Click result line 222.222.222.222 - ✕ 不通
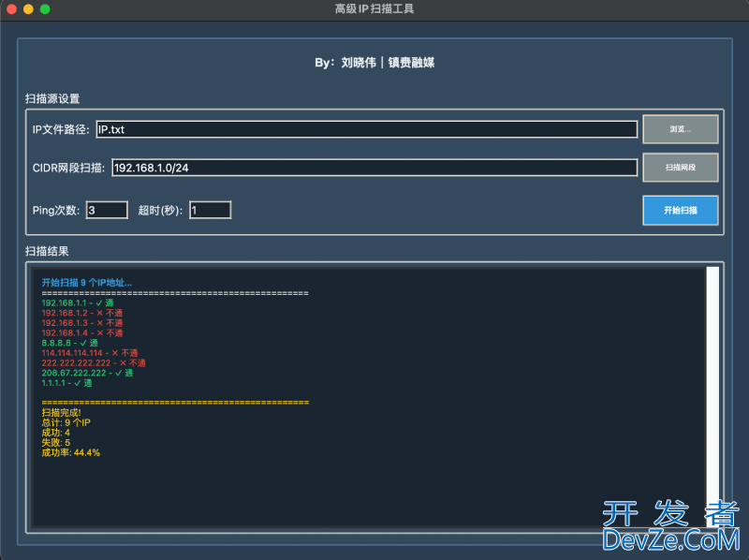Image resolution: width=749 pixels, height=560 pixels. 94,363
